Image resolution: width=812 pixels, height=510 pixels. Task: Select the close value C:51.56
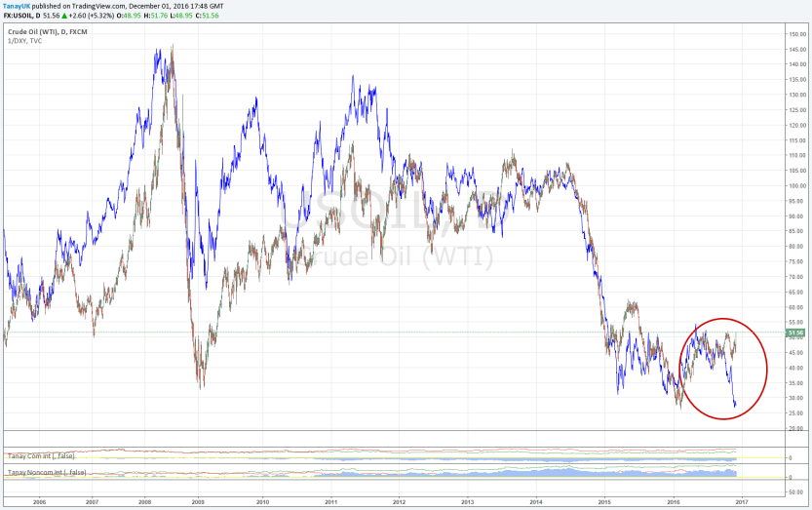click(207, 16)
